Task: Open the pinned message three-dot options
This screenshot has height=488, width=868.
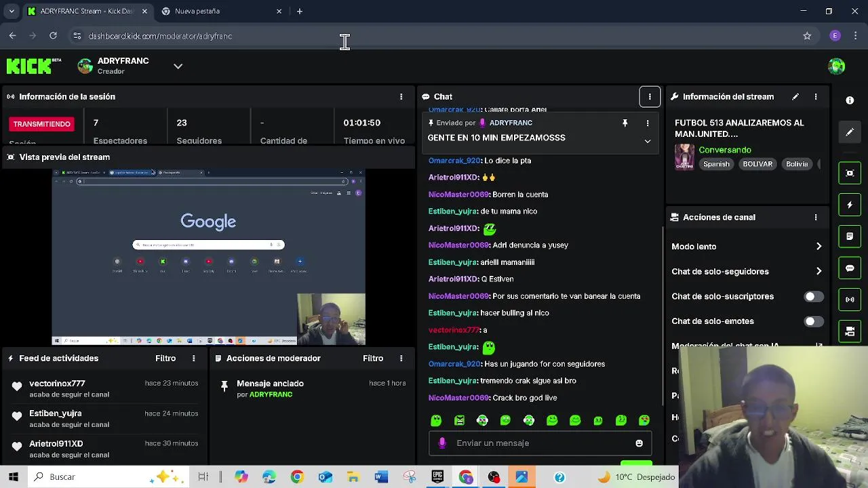Action: click(x=648, y=123)
